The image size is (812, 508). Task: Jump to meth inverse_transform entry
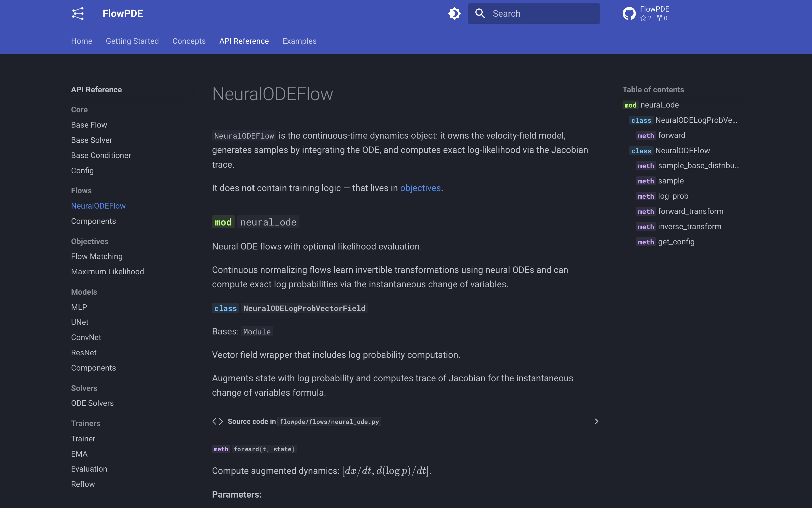(x=679, y=226)
